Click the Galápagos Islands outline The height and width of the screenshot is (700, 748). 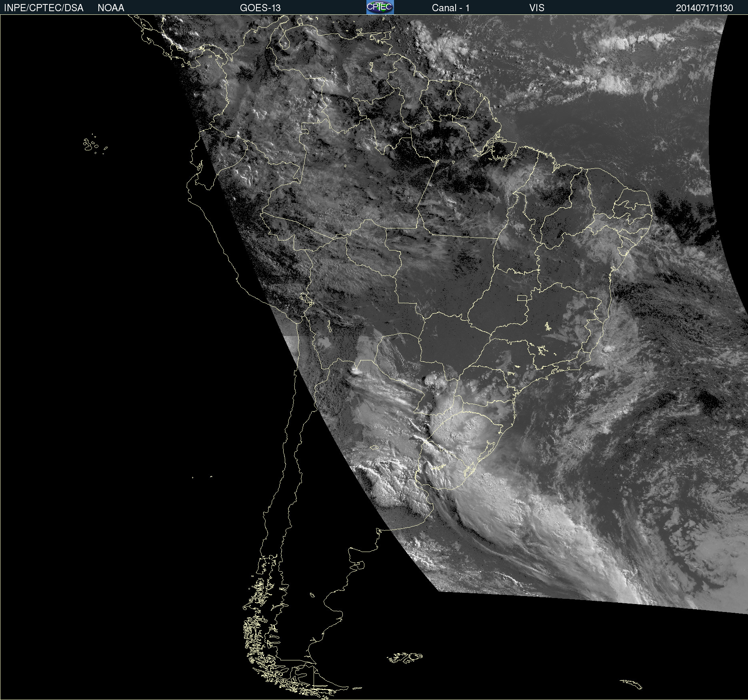tap(90, 145)
